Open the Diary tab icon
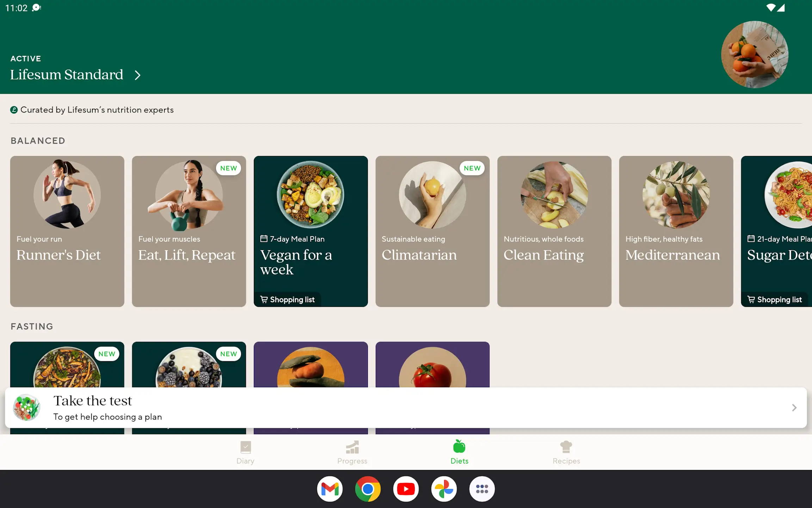 (x=245, y=447)
